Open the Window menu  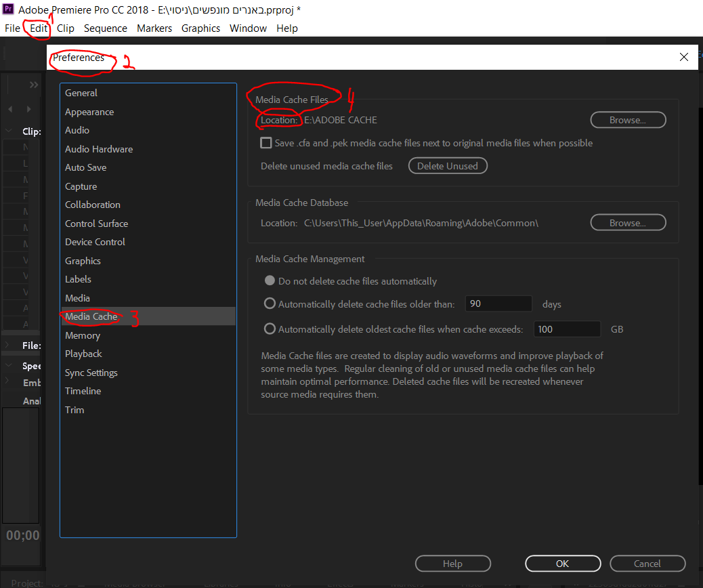pos(248,28)
